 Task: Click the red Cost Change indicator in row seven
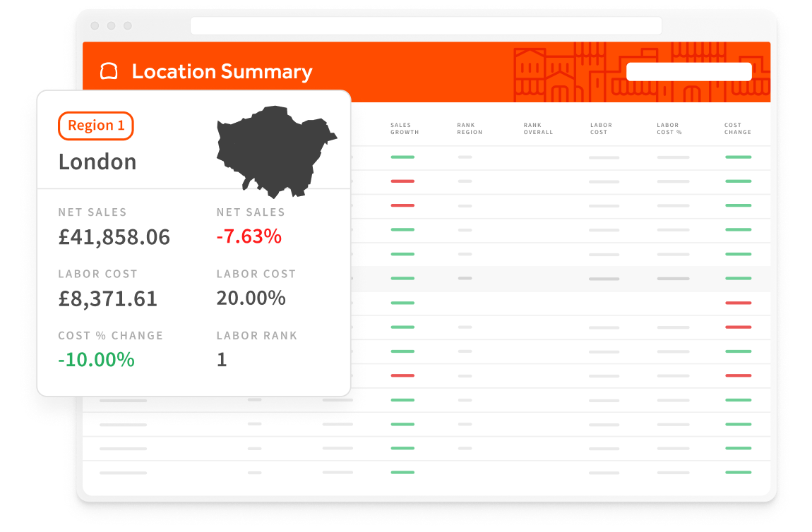pyautogui.click(x=739, y=303)
